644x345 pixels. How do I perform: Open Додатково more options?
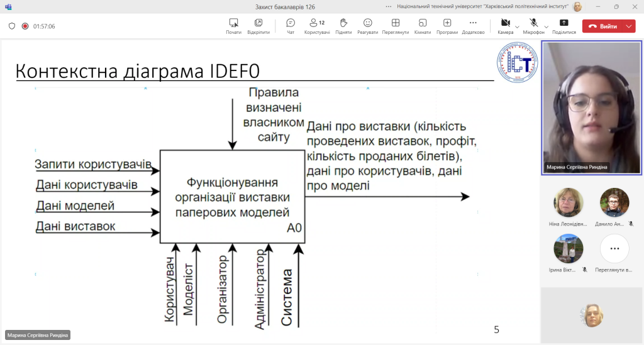click(473, 26)
